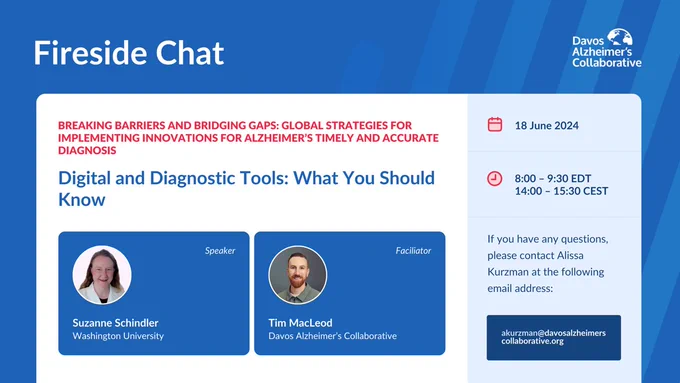Click the red clock icon
The width and height of the screenshot is (680, 383).
pos(494,179)
